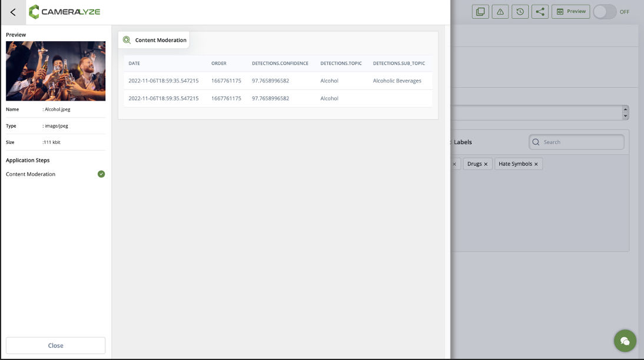
Task: Open the live chat bubble icon
Action: 625,341
